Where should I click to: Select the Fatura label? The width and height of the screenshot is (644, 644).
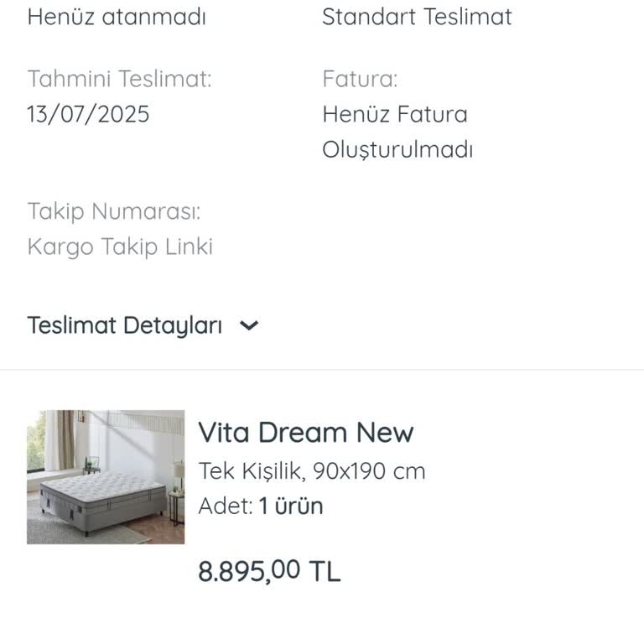click(360, 79)
